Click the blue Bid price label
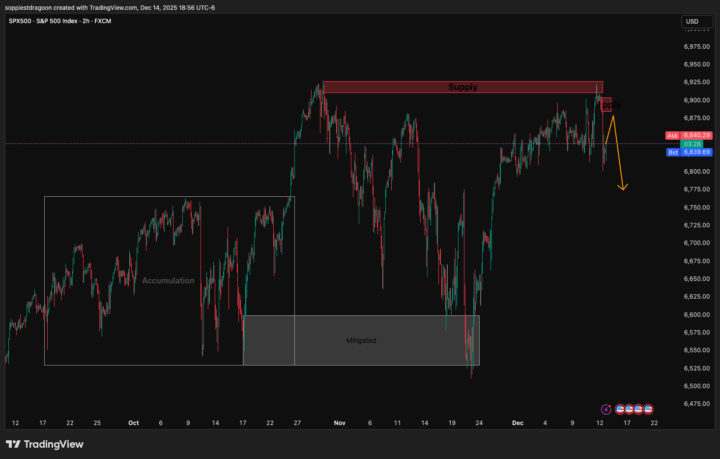 point(689,152)
